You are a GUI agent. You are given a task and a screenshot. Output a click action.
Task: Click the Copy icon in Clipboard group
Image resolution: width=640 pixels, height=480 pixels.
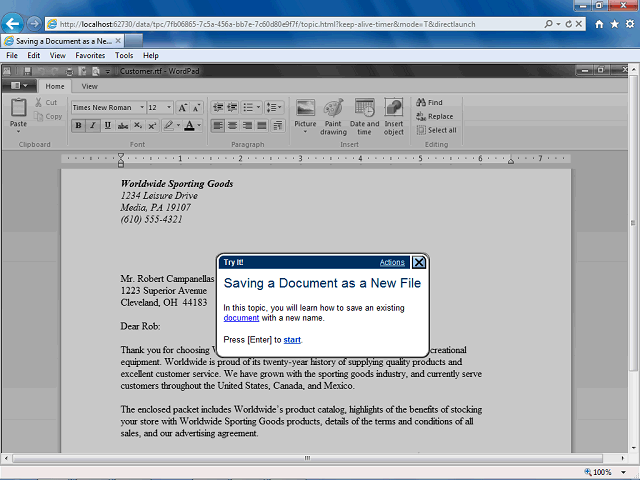[x=38, y=116]
